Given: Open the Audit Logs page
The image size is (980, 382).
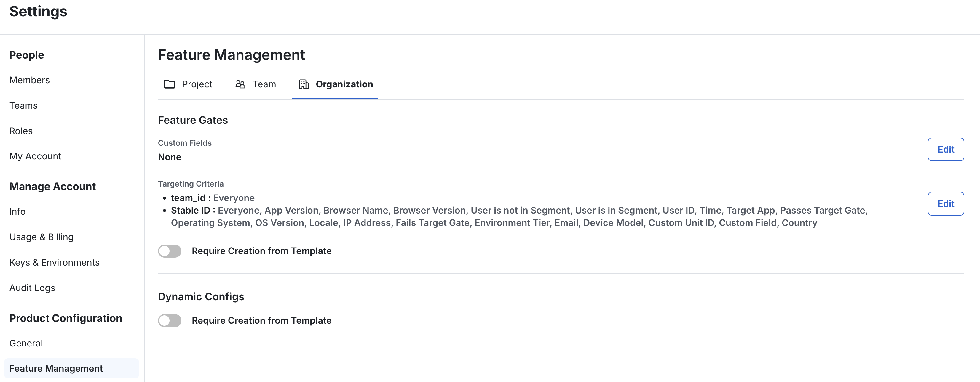Looking at the screenshot, I should point(32,288).
